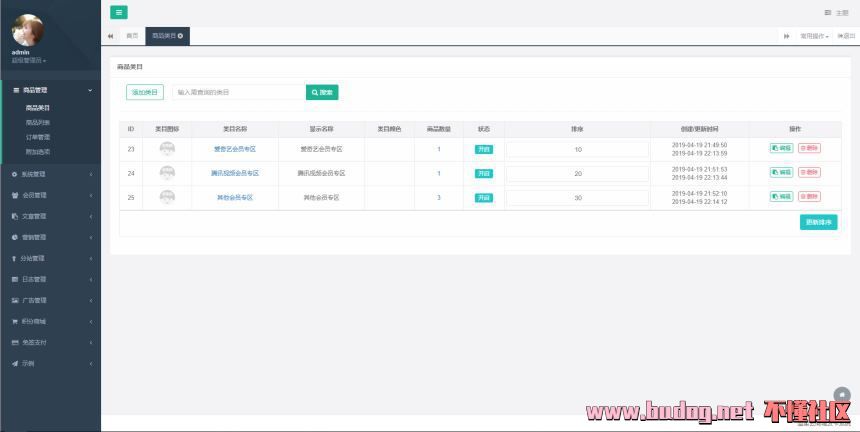Open the 爱奇艺会员专区 category name link

coord(235,149)
